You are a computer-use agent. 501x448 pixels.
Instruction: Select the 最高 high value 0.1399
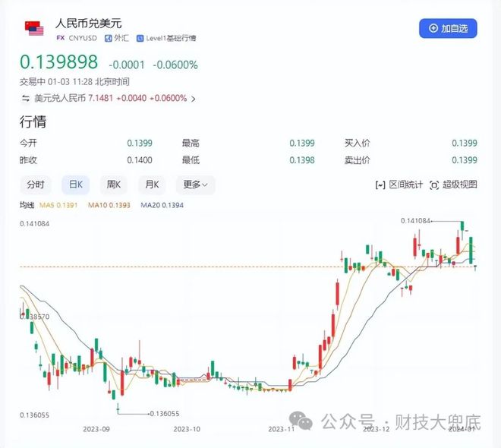click(302, 144)
